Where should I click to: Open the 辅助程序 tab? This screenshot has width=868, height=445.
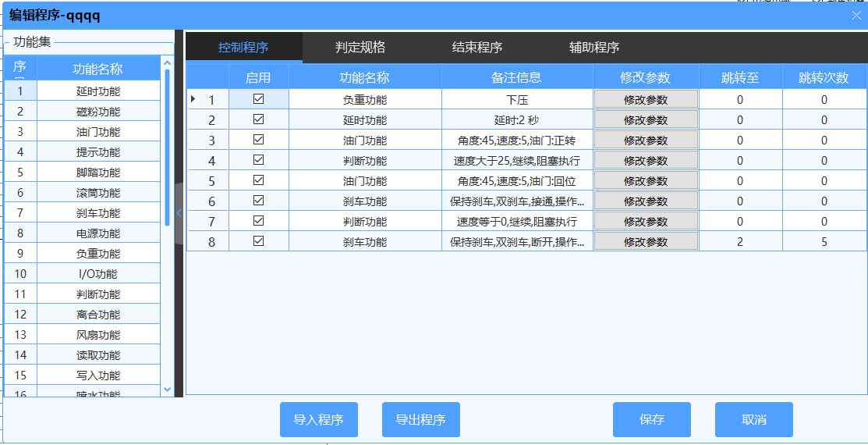594,48
